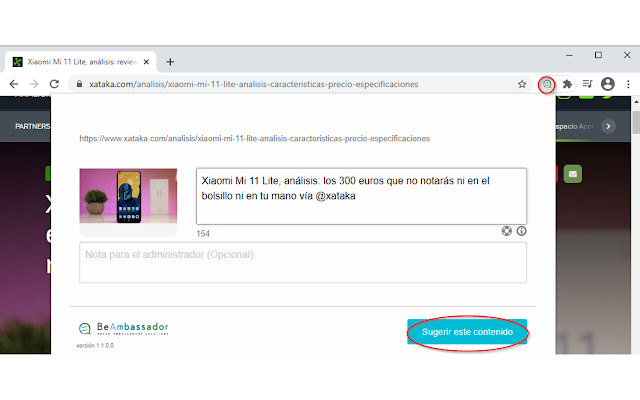Viewport: 640px width, 400px height.
Task: Click the padlock site info icon
Action: tap(80, 84)
